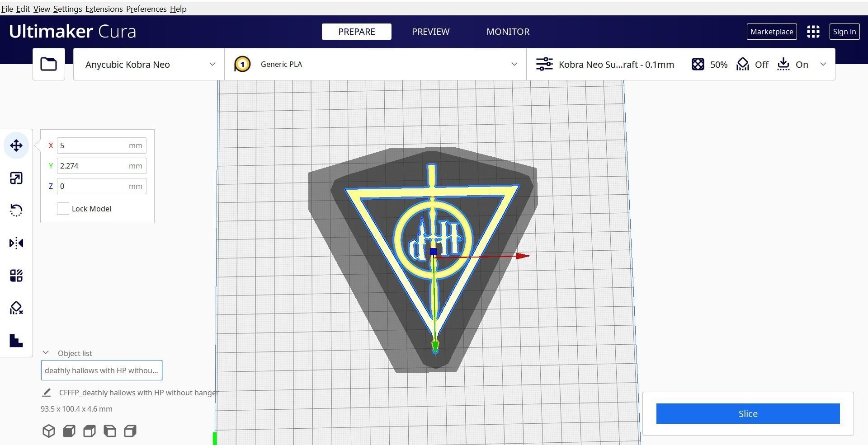Switch to front view camera icon
Image resolution: width=868 pixels, height=445 pixels.
tap(69, 431)
